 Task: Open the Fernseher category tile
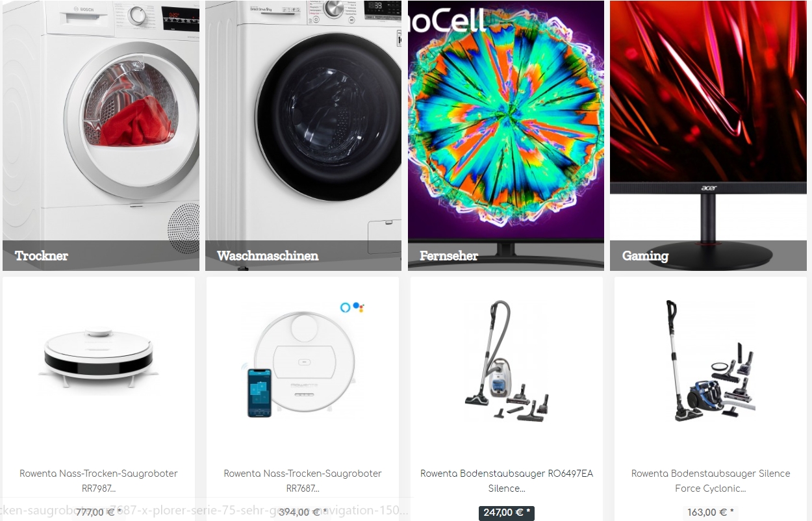click(x=506, y=136)
